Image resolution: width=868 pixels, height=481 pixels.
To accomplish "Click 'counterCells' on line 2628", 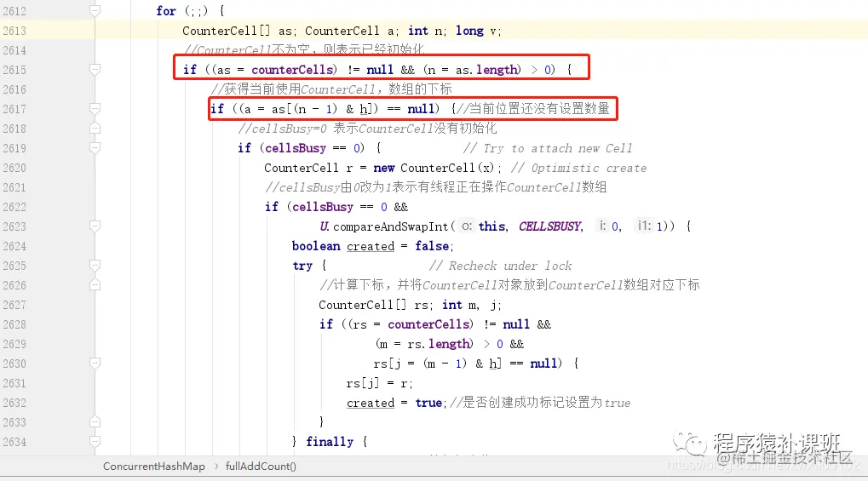I will [x=428, y=324].
